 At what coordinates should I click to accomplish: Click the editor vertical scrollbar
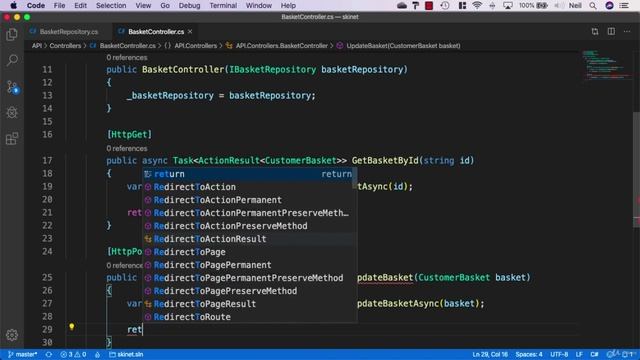636,169
